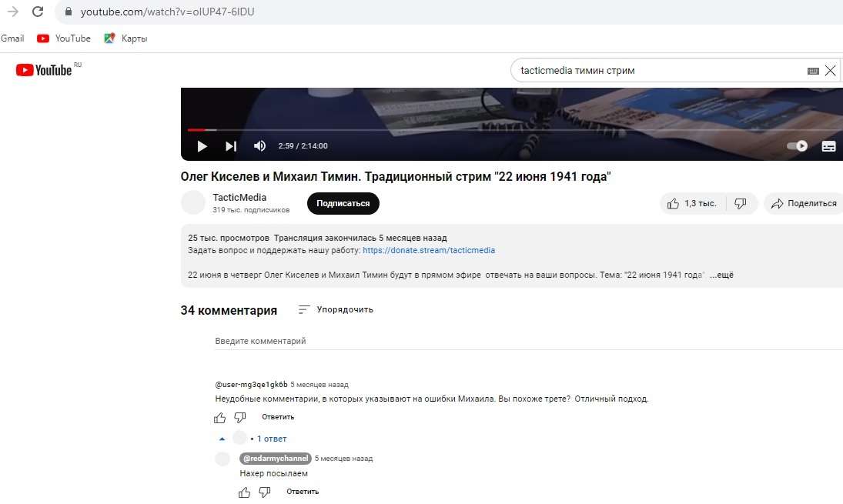This screenshot has height=504, width=843.
Task: Click the Поделиться share button
Action: click(x=804, y=204)
